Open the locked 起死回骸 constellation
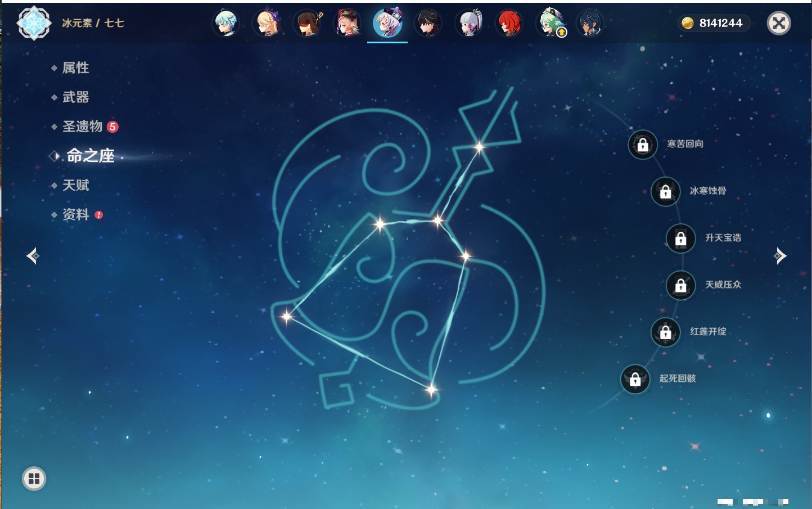The height and width of the screenshot is (509, 812). [635, 379]
